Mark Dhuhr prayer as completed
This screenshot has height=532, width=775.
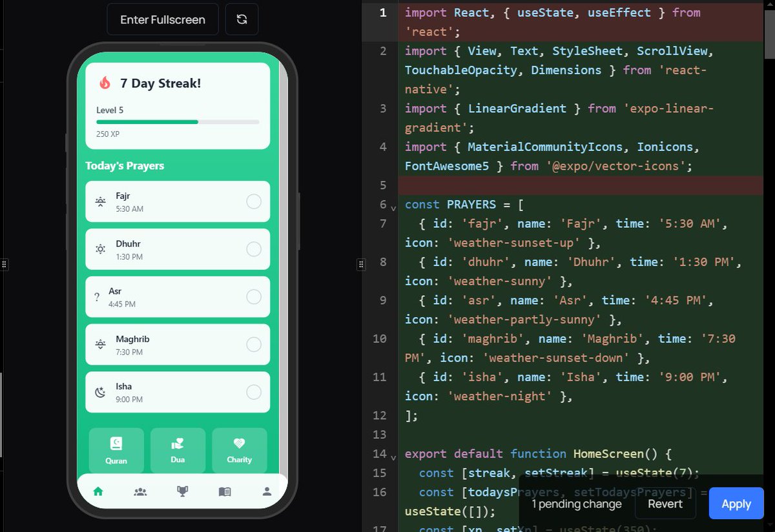(254, 249)
